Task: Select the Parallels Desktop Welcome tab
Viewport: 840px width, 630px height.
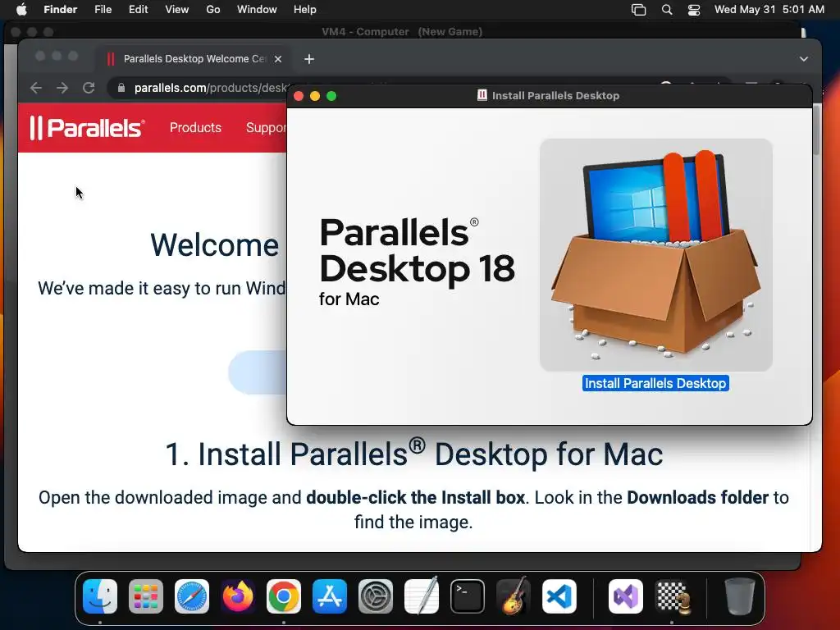Action: [194, 59]
